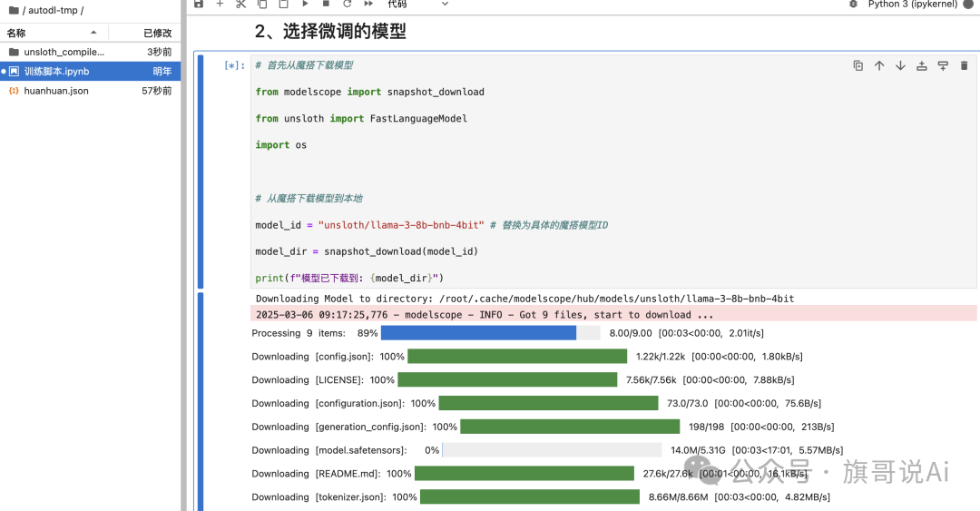Cut the selected cell with the scissors icon
Image resolution: width=980 pixels, height=511 pixels.
[241, 4]
